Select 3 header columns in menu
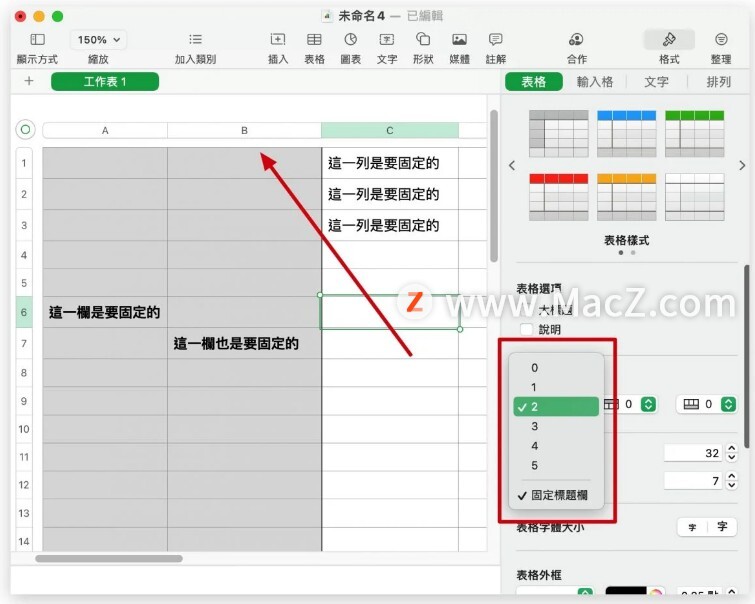Image resolution: width=755 pixels, height=604 pixels. point(556,426)
